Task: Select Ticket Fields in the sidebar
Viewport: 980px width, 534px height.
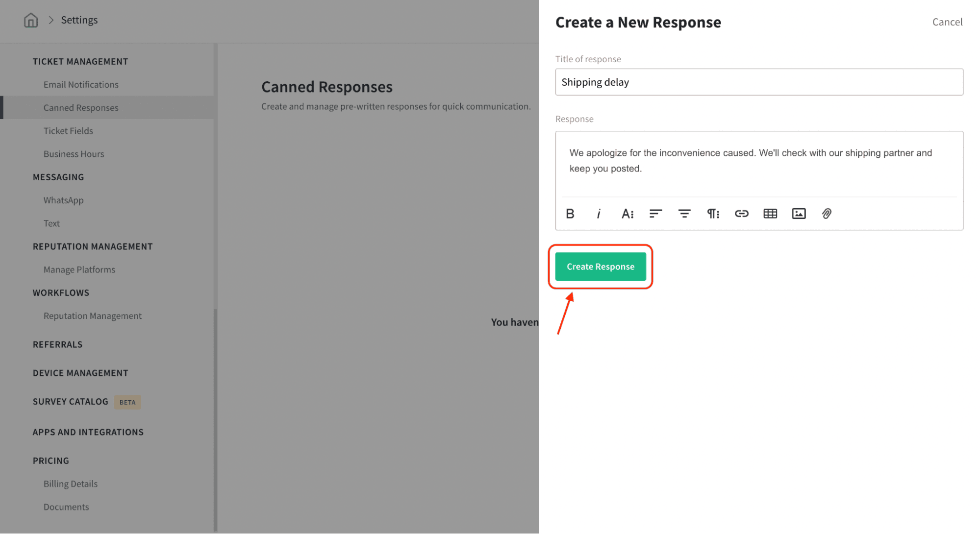Action: [68, 131]
